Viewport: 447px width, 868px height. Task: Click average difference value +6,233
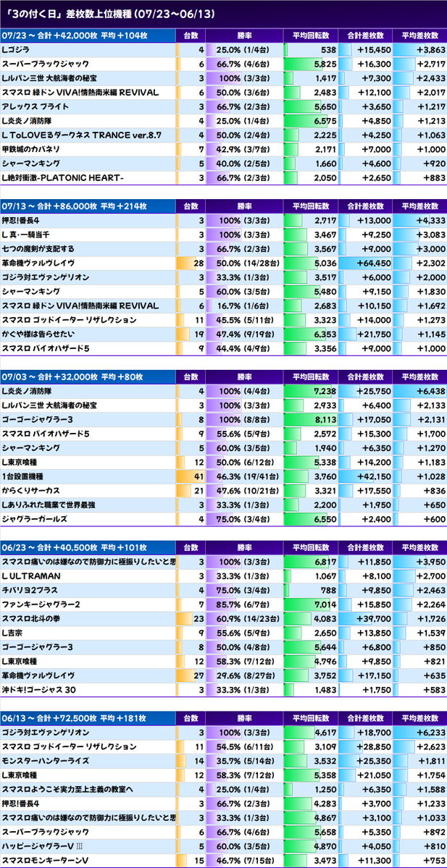(x=430, y=732)
